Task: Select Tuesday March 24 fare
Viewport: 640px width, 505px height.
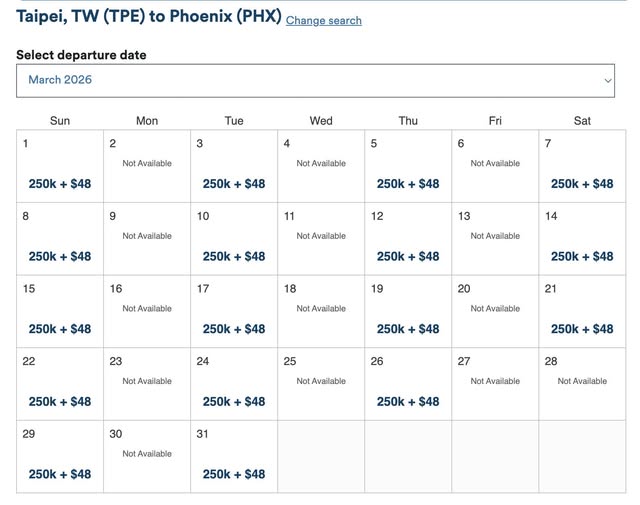Action: pyautogui.click(x=234, y=402)
